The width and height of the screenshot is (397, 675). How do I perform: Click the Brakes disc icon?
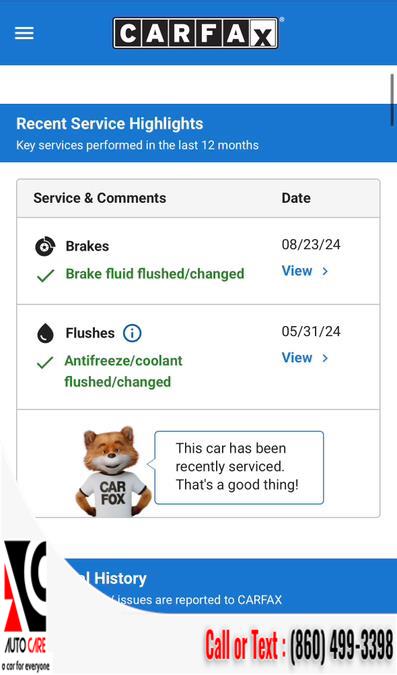tap(45, 246)
